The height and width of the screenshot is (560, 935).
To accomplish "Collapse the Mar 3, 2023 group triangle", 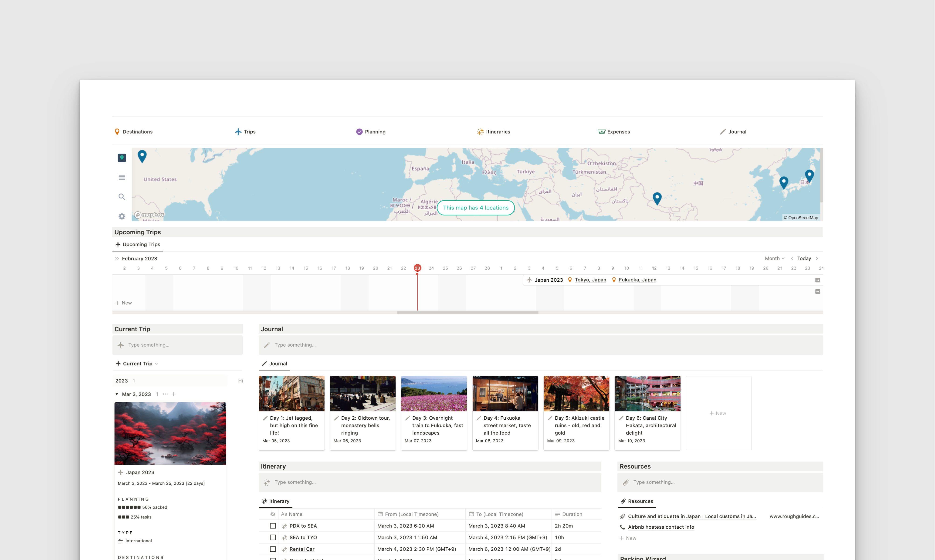I will tap(117, 394).
